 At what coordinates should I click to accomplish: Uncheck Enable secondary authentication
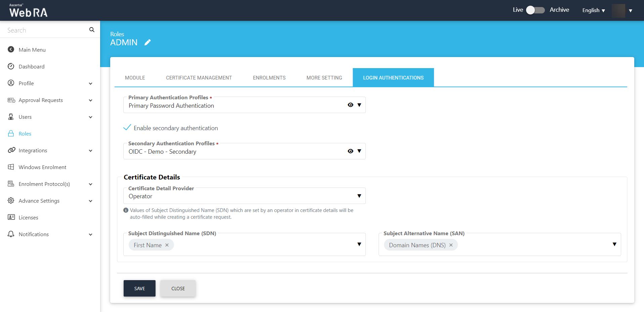click(x=127, y=128)
